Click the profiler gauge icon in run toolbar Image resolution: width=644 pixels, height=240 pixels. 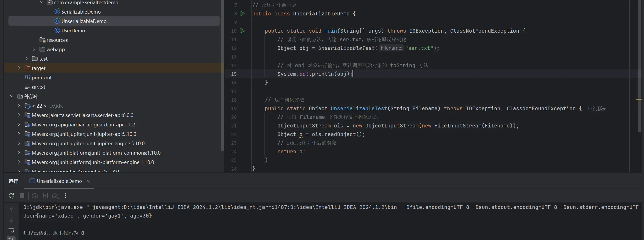pos(55,196)
